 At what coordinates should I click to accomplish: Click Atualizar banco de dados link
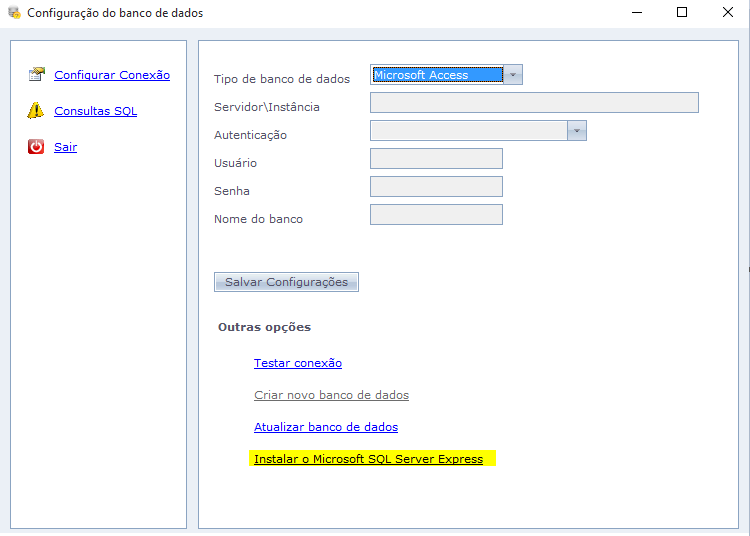326,427
